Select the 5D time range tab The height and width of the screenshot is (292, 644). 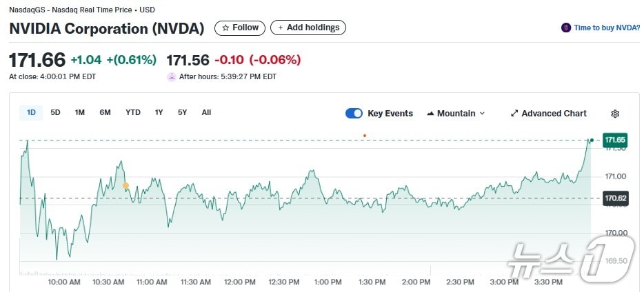click(56, 113)
